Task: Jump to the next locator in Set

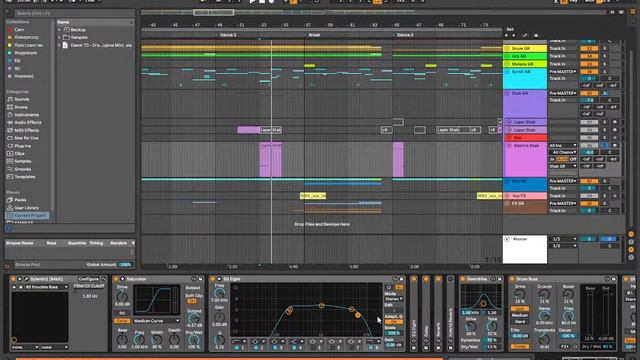Action: coord(513,36)
